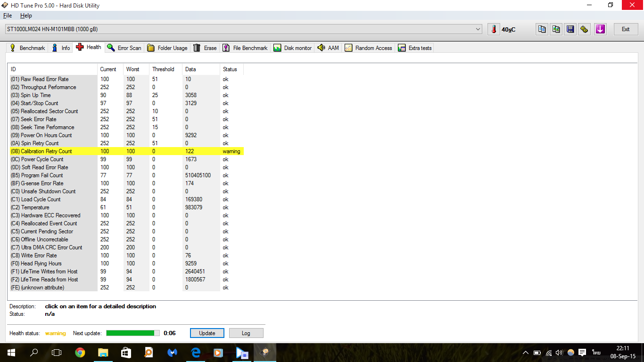Launch Google Chrome from taskbar
Screen dimensions: 644x362
point(80,352)
